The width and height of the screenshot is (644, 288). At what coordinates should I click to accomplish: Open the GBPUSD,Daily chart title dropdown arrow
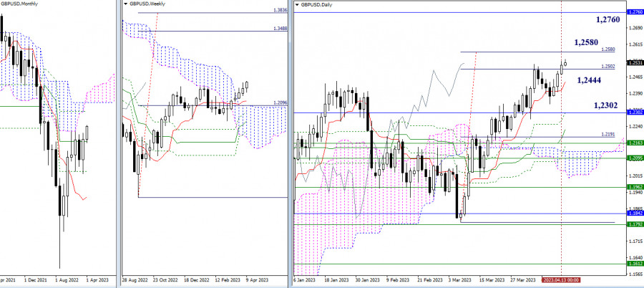tap(298, 4)
